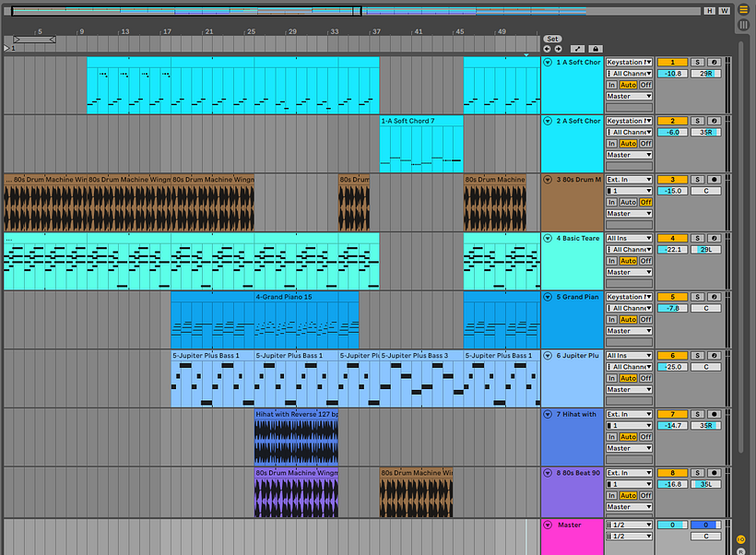Toggle track 7 activator button
Viewport: 756px width, 555px height.
point(672,414)
